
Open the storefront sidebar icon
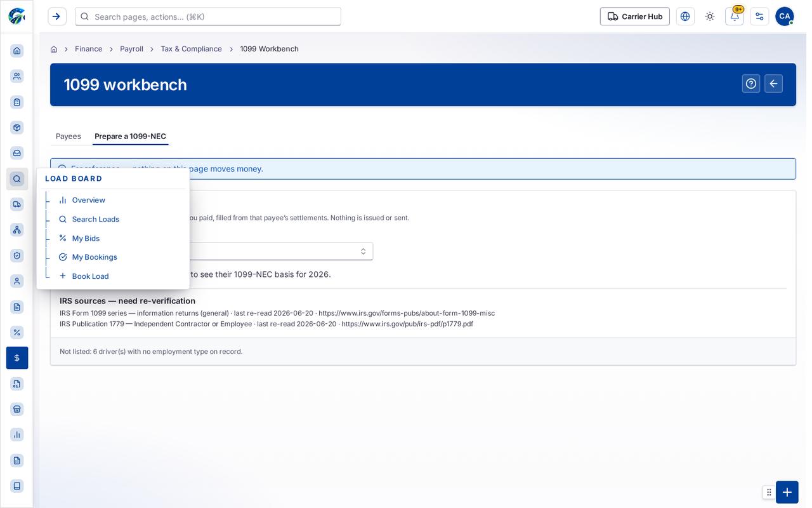pyautogui.click(x=17, y=409)
